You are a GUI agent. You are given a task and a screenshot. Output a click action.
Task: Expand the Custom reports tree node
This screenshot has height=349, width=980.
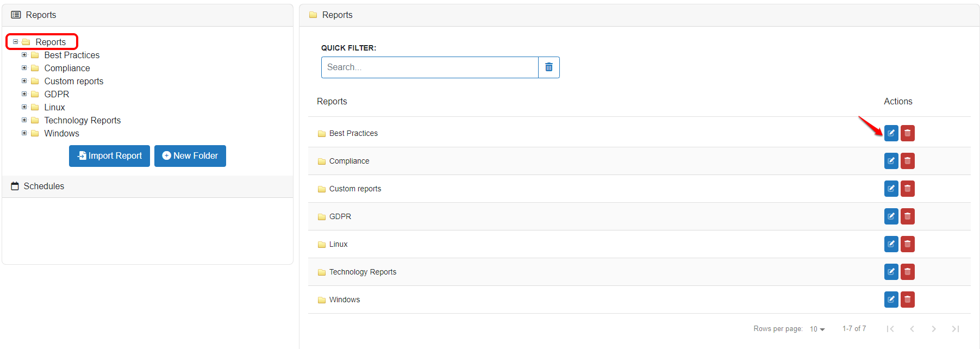pos(24,80)
